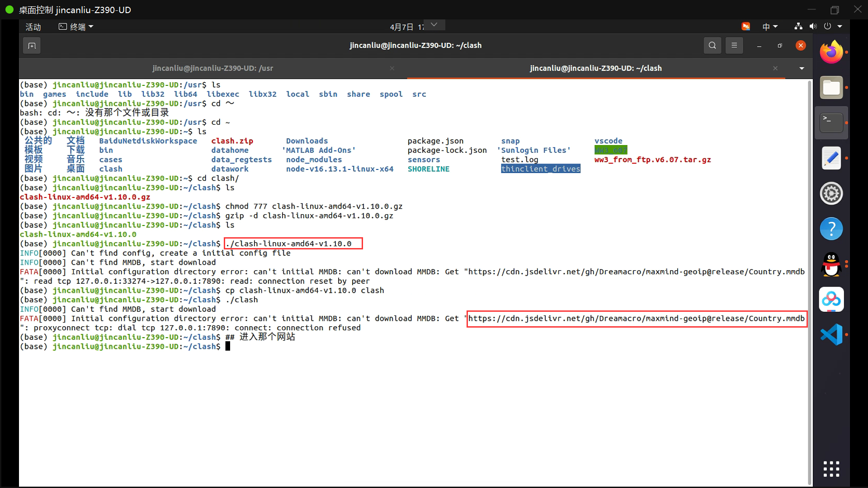Open Visual Studio Code from dock
Viewport: 868px width, 488px height.
point(831,335)
